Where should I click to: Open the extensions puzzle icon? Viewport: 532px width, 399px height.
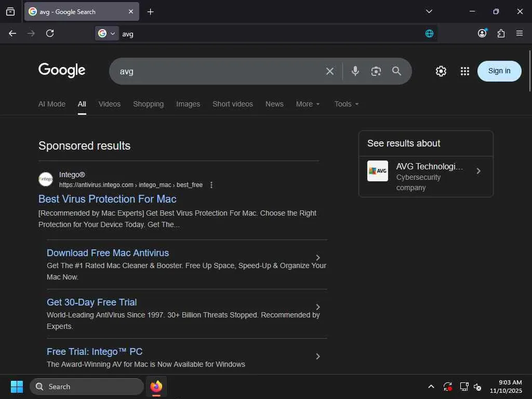501,33
